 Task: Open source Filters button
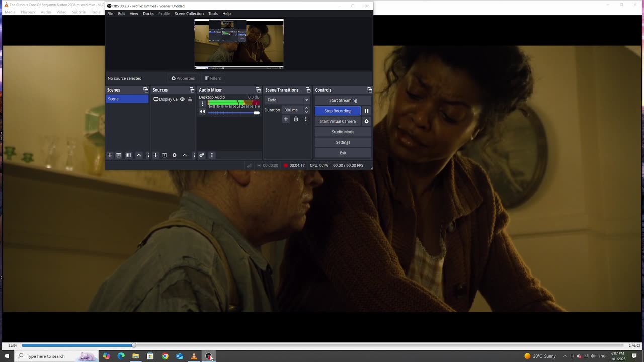click(213, 78)
